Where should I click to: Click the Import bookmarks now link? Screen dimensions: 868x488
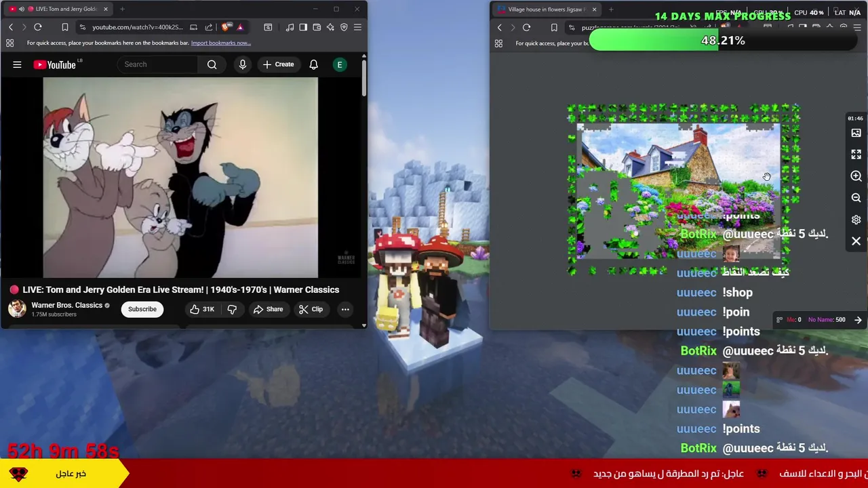point(221,43)
